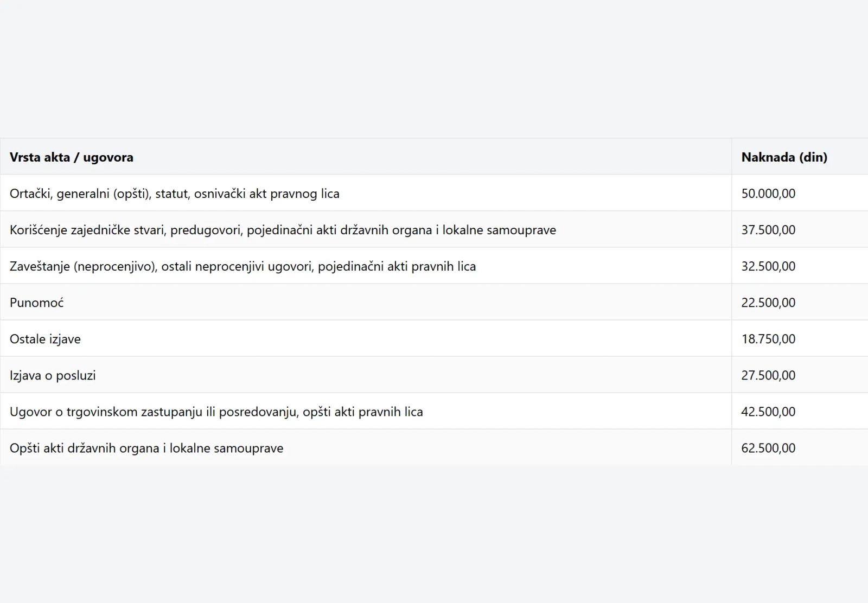The image size is (868, 603).
Task: Click the 42.500,00 fee value
Action: click(x=768, y=412)
